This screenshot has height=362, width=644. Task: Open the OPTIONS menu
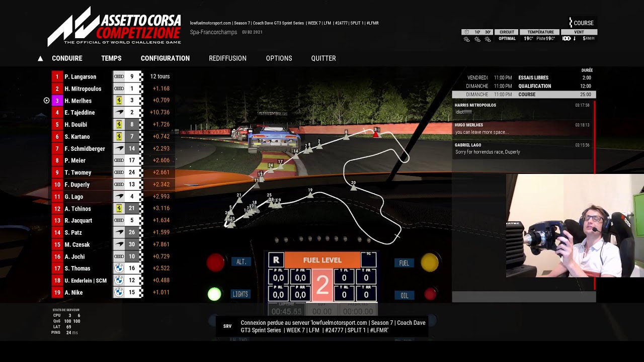(x=279, y=58)
